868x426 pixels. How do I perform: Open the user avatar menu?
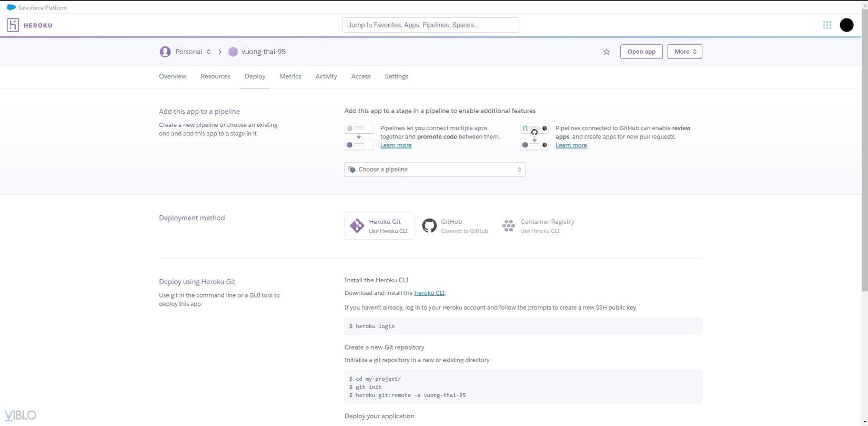[x=846, y=25]
